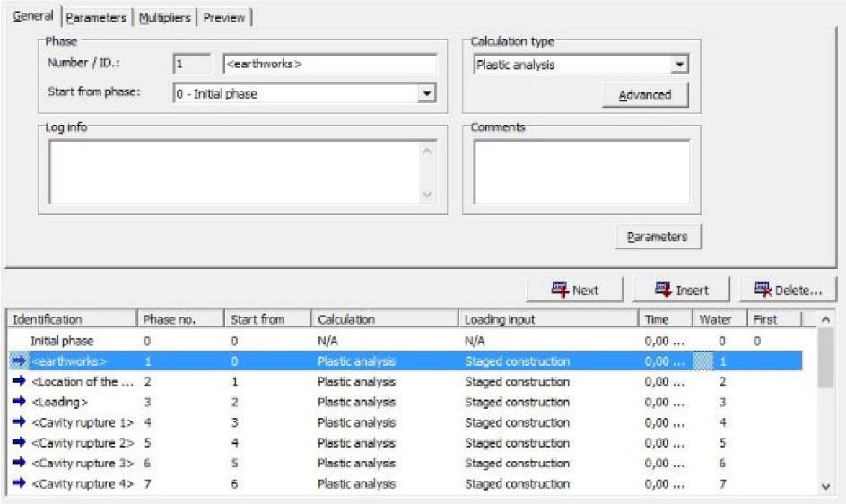Click the arrow icon beside <Cavity rupture 2>
The image size is (846, 504).
pyautogui.click(x=19, y=443)
